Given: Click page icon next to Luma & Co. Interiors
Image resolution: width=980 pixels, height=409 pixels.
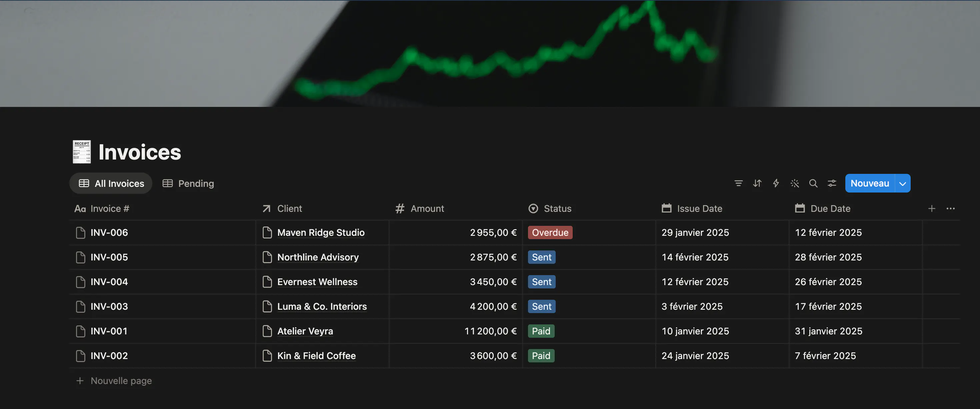Looking at the screenshot, I should 267,306.
